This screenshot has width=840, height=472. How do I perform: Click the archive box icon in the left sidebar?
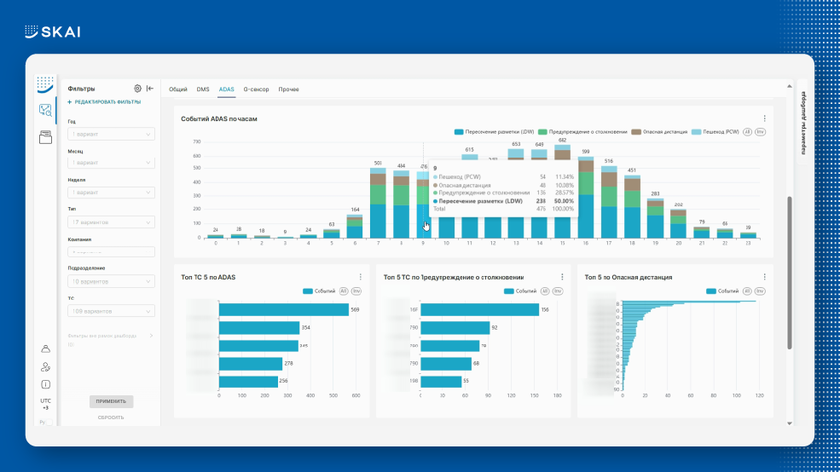click(45, 138)
